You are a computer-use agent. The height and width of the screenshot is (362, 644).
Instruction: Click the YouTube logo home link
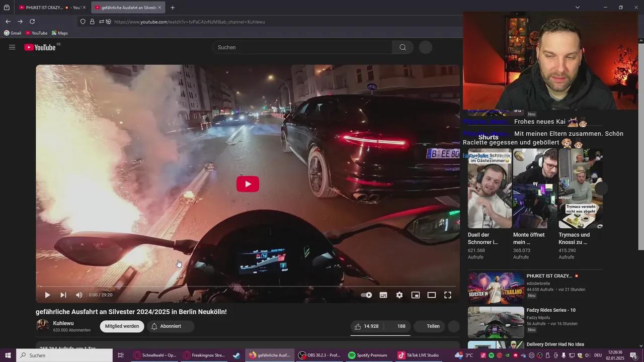point(40,47)
